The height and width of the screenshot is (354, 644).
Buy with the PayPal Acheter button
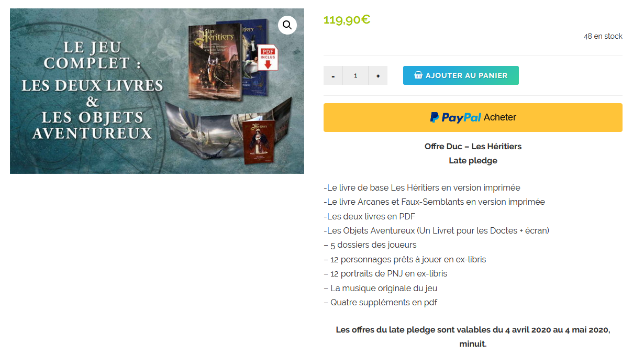[x=473, y=117]
